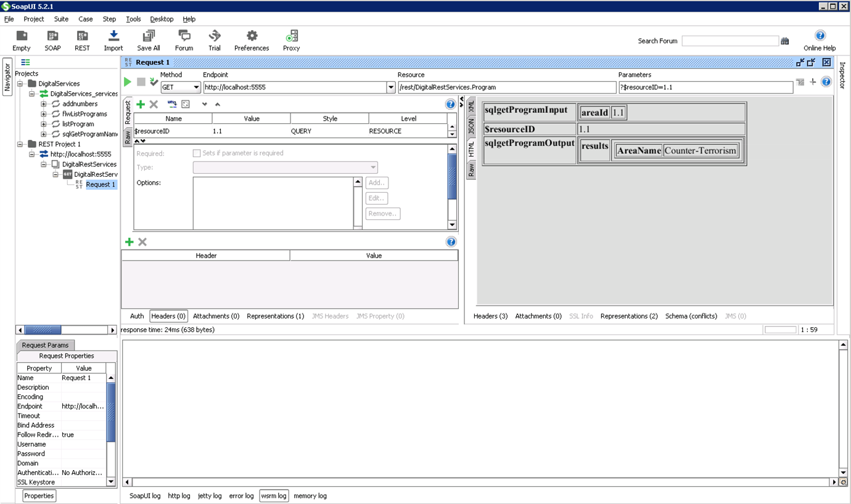Open the Tools menu

pyautogui.click(x=133, y=19)
